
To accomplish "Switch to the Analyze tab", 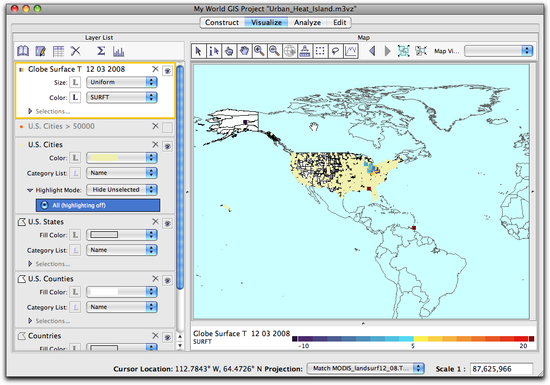I will coord(307,22).
